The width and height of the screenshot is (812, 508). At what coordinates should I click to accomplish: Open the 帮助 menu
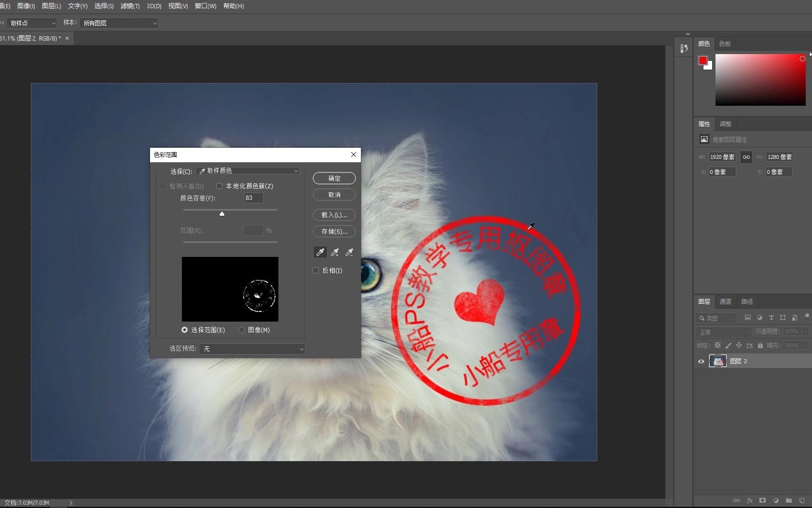click(x=234, y=6)
